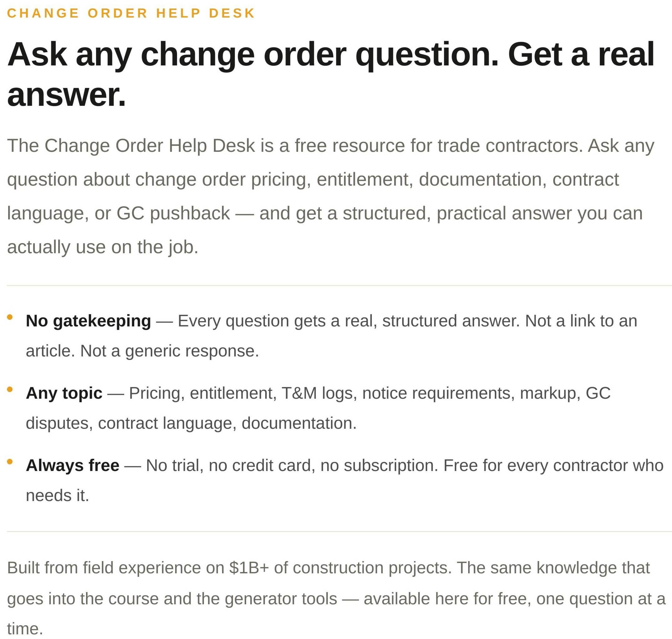Click the text "Not a generic response."
The width and height of the screenshot is (672, 639).
169,351
